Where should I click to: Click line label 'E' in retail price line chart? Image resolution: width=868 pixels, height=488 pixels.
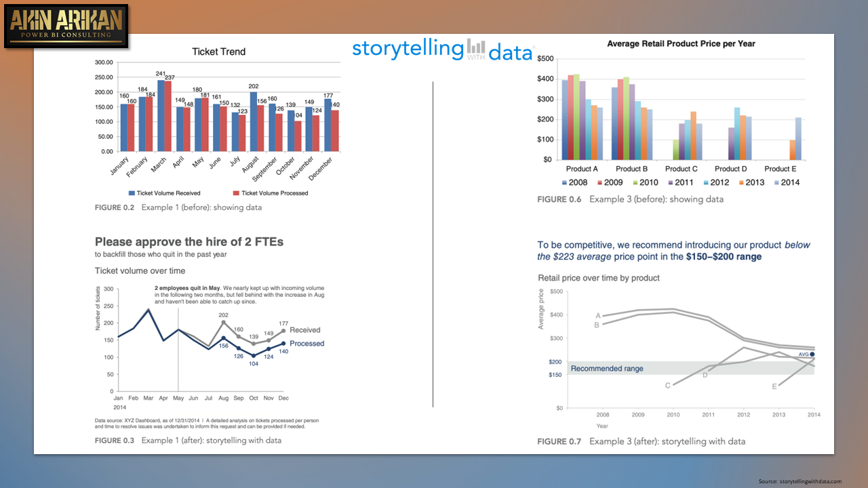774,386
